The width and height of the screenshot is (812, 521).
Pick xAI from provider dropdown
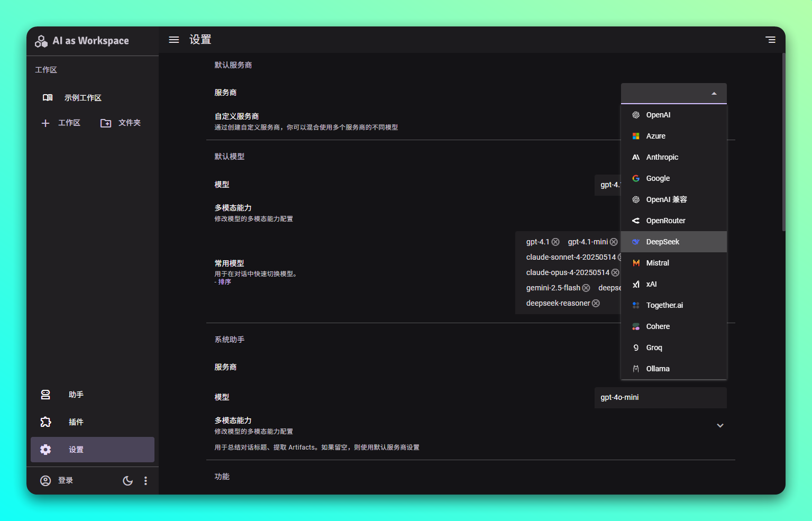click(x=674, y=284)
